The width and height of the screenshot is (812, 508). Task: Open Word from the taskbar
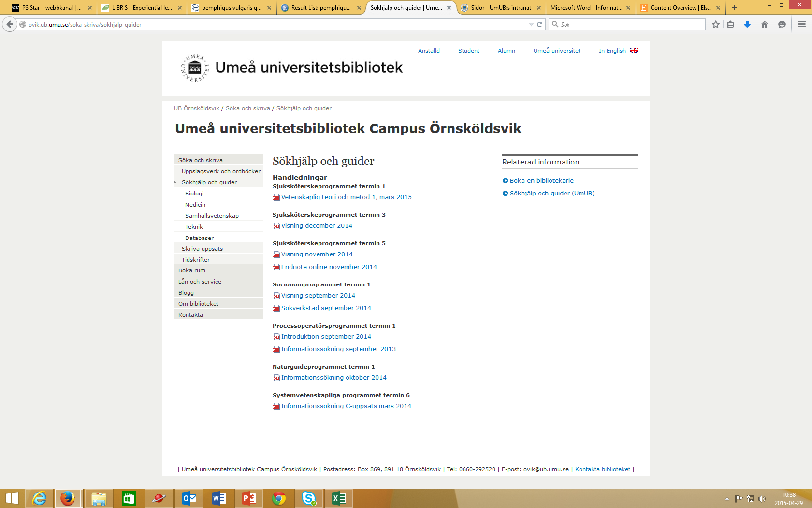click(218, 498)
